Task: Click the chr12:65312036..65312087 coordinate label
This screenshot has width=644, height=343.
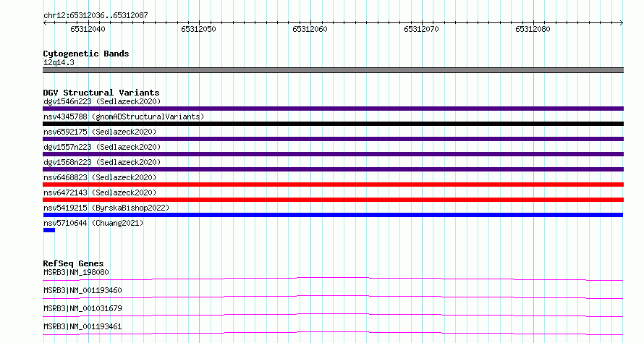Action: coord(96,15)
